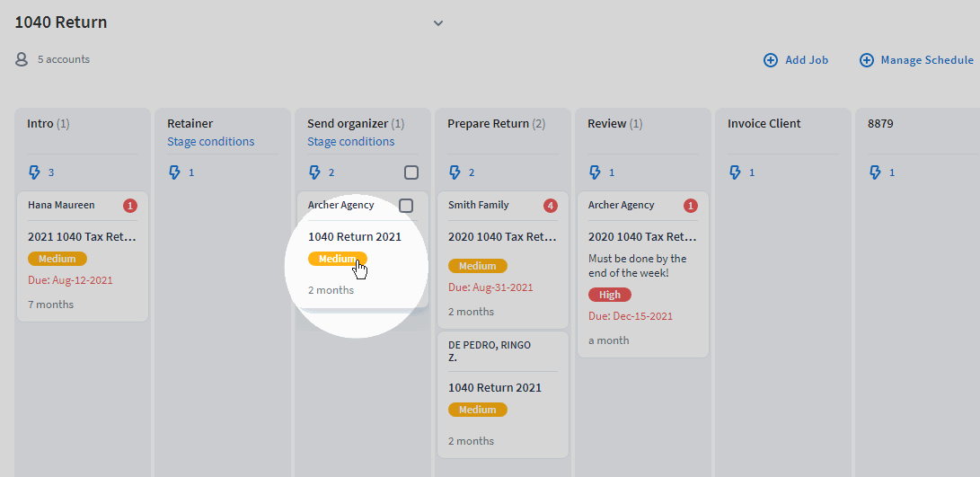The height and width of the screenshot is (477, 980).
Task: Select all jobs checkbox in Send organizer stage
Action: coord(411,172)
